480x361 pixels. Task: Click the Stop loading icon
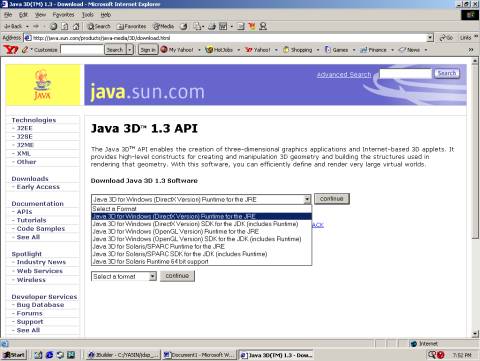click(x=53, y=26)
